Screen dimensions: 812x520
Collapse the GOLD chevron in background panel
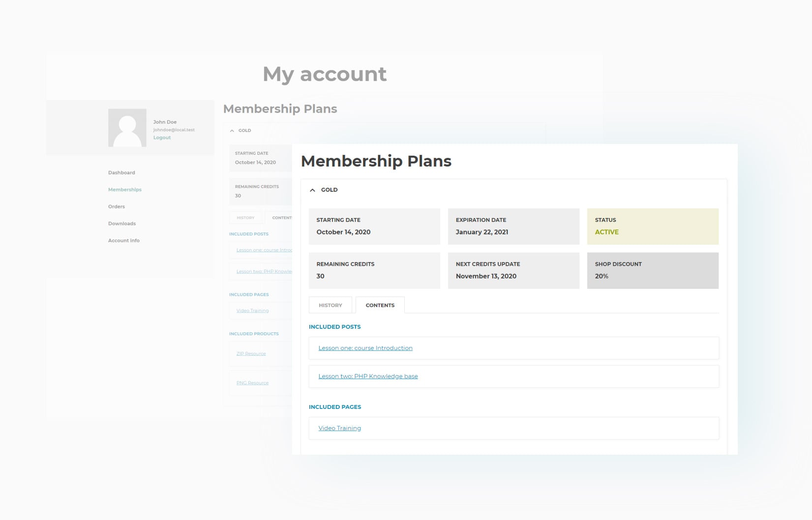point(232,131)
